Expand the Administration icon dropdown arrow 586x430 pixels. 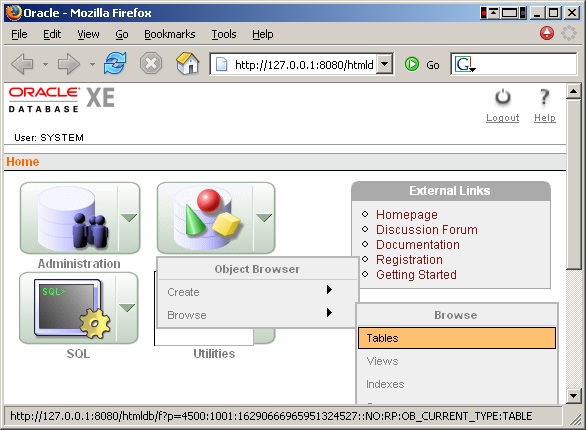[129, 218]
